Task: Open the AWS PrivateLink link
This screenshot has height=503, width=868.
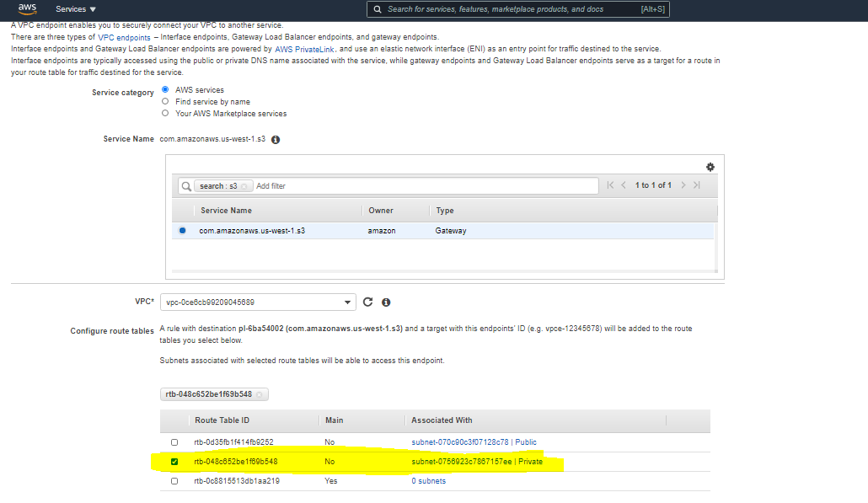Action: tap(304, 49)
